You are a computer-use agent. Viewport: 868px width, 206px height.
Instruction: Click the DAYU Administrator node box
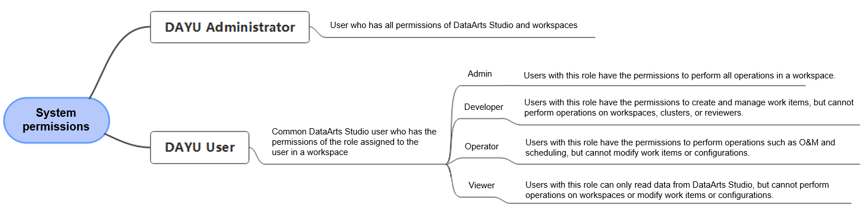click(x=230, y=27)
